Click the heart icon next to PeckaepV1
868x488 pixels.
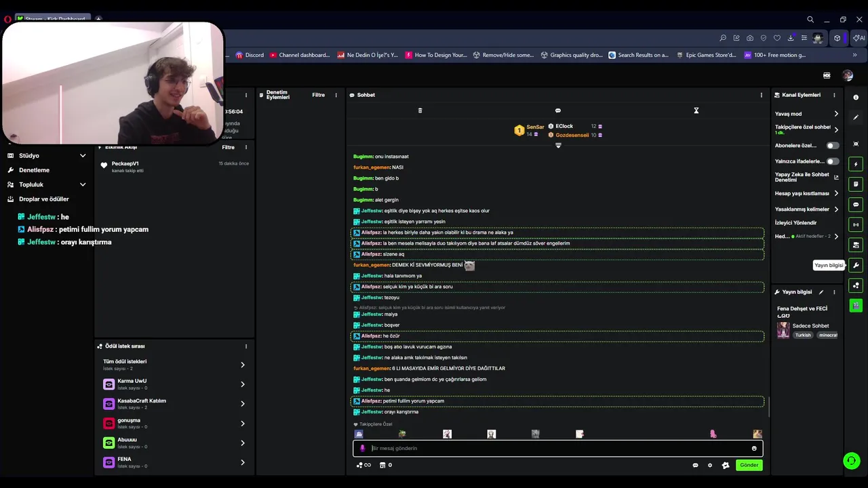pos(104,165)
